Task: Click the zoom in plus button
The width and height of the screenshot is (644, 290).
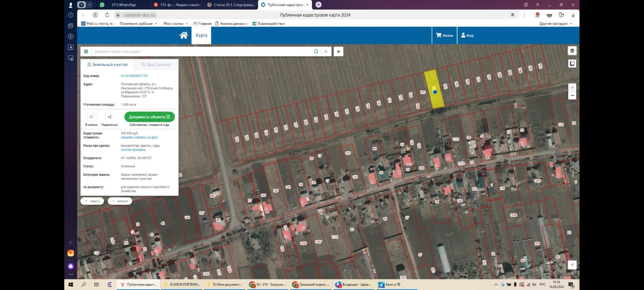Action: pos(572,87)
